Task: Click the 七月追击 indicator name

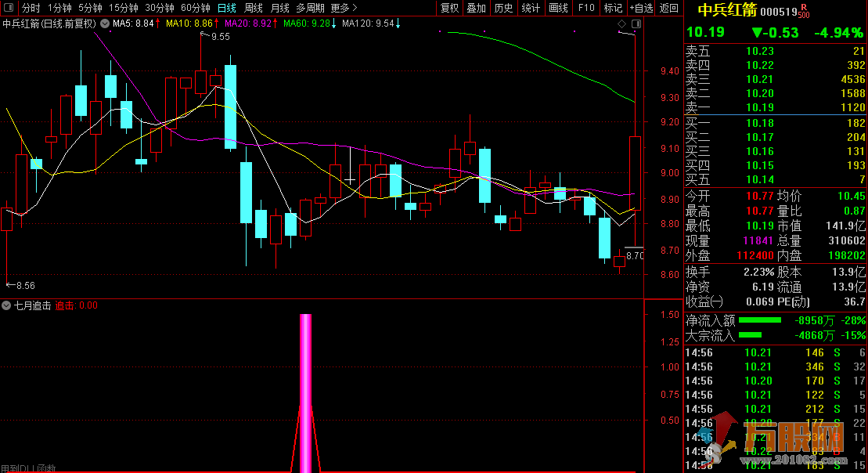Action: click(33, 305)
